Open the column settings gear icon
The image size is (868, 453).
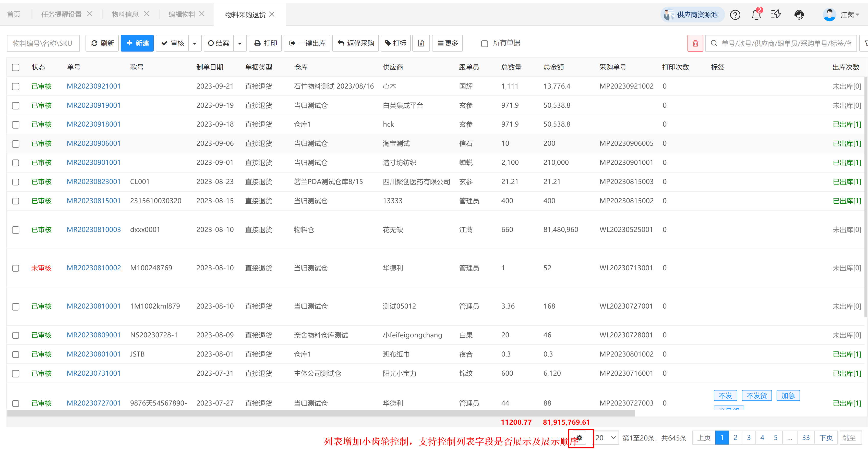tap(580, 437)
